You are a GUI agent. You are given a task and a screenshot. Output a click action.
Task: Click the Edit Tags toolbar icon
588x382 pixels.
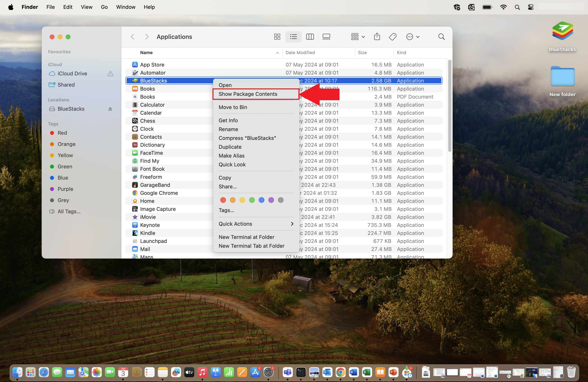click(x=393, y=37)
